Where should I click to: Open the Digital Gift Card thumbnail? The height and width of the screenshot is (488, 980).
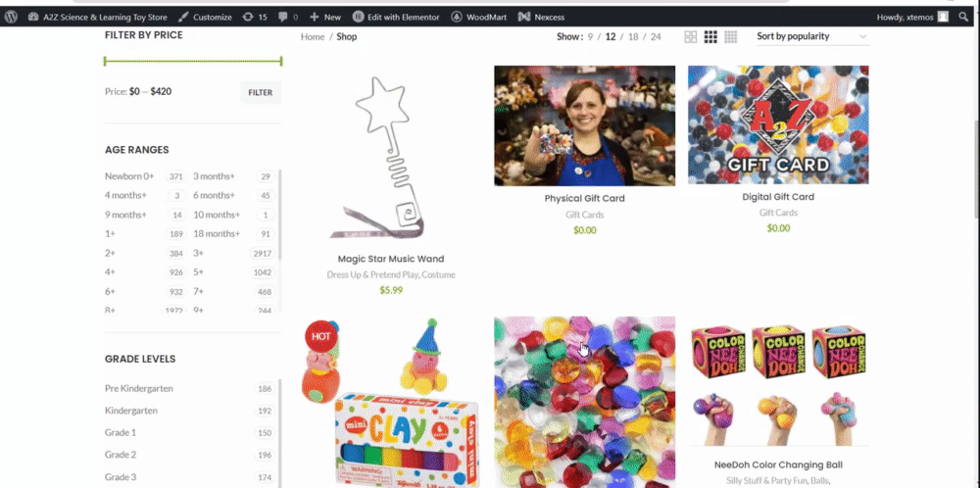pos(778,125)
